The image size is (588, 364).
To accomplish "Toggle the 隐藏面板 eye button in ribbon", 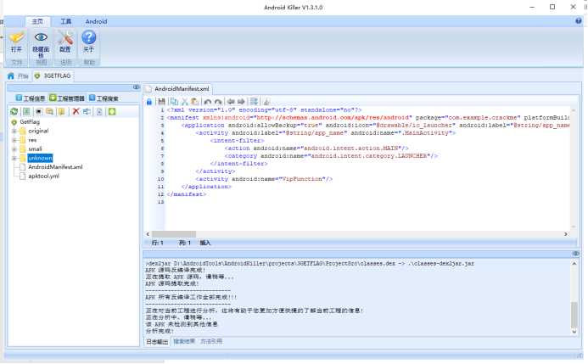I will (x=41, y=43).
